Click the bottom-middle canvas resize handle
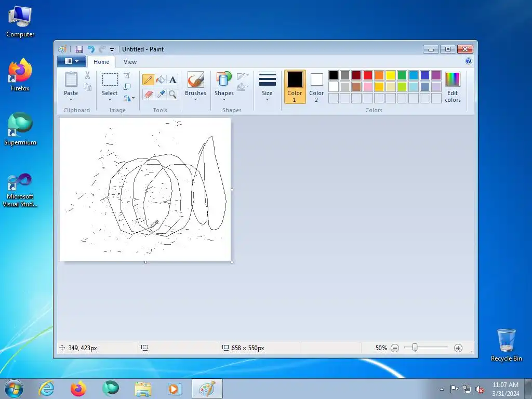 click(x=145, y=262)
